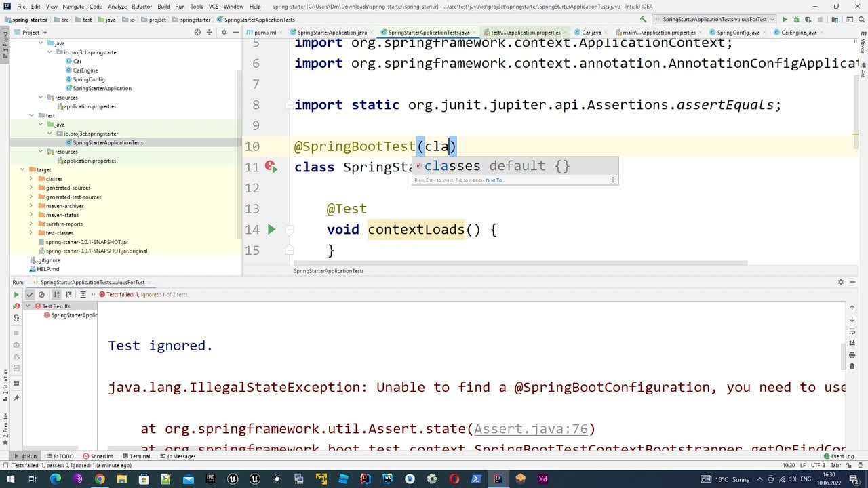
Task: Open the Refactor menu
Action: 142,7
